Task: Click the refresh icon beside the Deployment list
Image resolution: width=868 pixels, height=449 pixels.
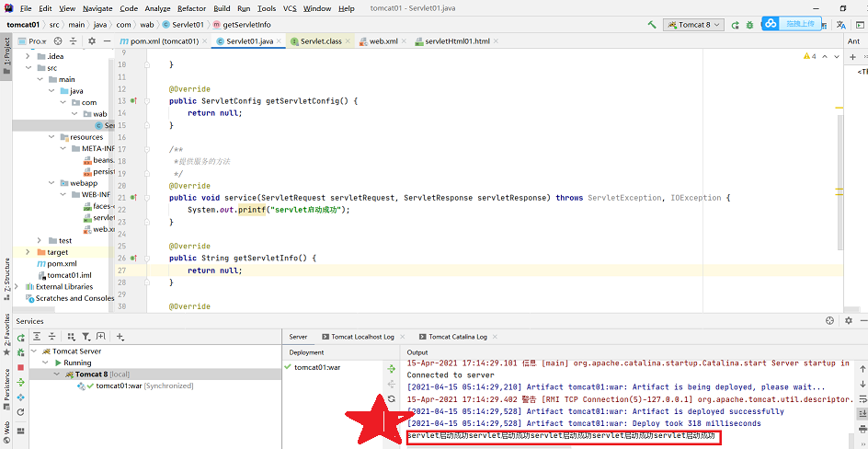Action: [x=391, y=398]
